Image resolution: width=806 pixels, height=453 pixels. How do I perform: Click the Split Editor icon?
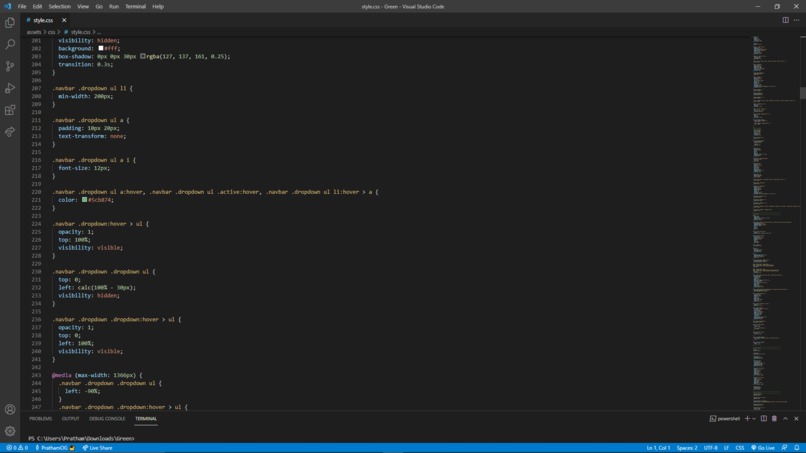click(x=785, y=20)
